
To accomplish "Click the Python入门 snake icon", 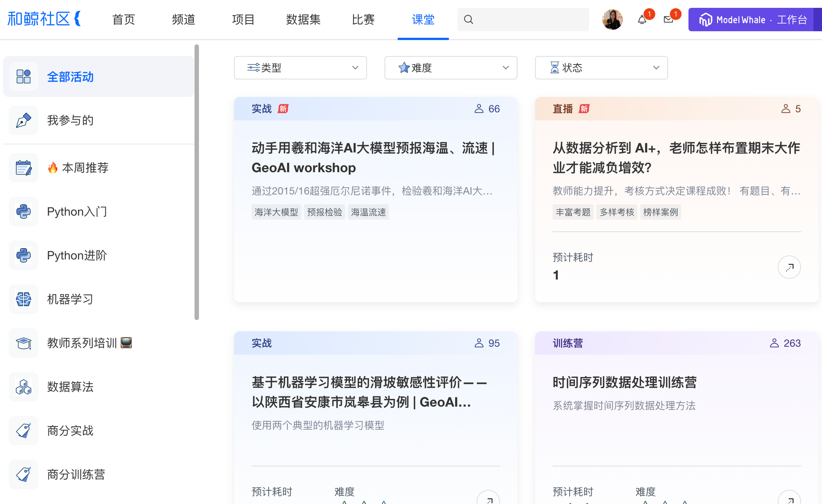I will (23, 212).
